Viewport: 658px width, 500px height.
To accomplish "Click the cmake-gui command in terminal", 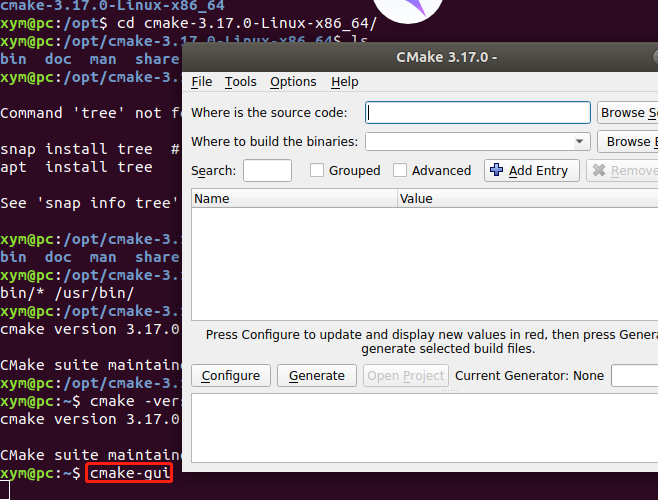I will click(130, 473).
